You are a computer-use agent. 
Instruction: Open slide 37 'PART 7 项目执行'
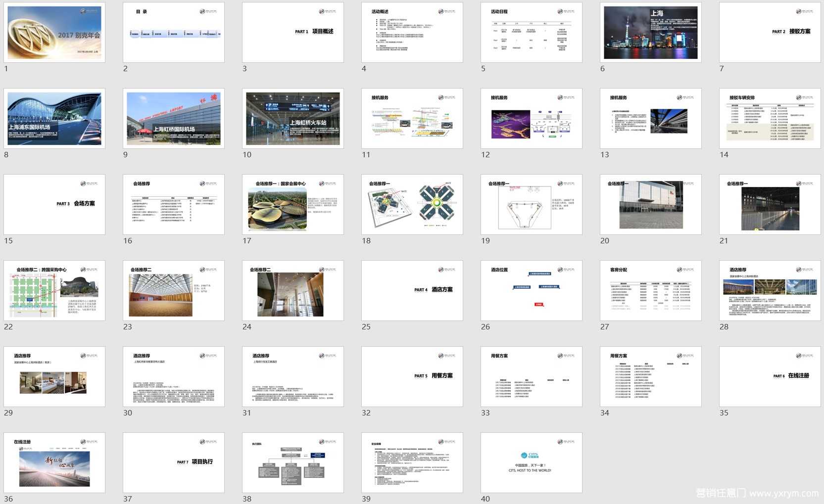(x=174, y=462)
